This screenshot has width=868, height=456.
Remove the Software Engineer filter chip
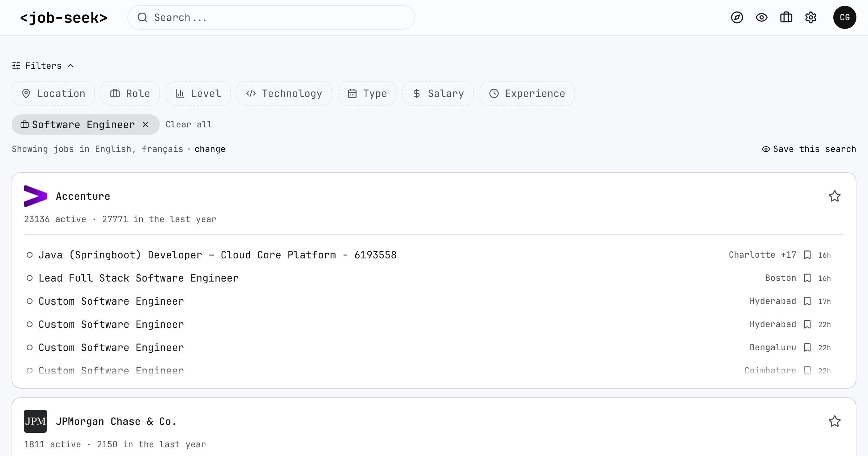click(x=145, y=124)
